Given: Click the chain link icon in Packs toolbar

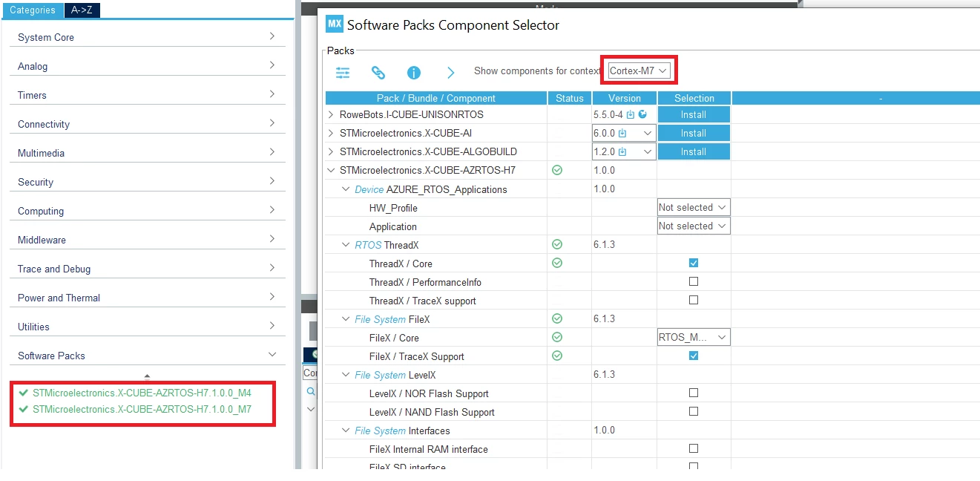Looking at the screenshot, I should click(378, 73).
